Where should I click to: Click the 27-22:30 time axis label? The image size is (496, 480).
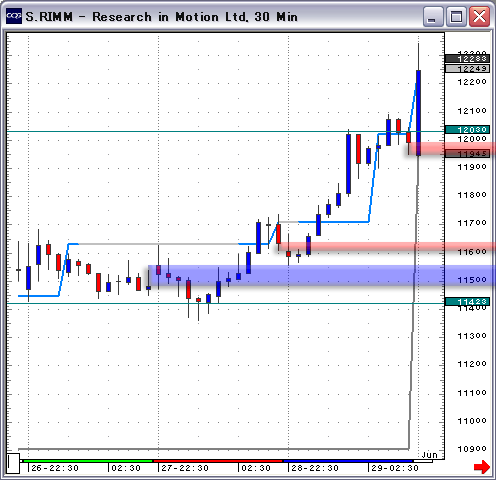(185, 468)
